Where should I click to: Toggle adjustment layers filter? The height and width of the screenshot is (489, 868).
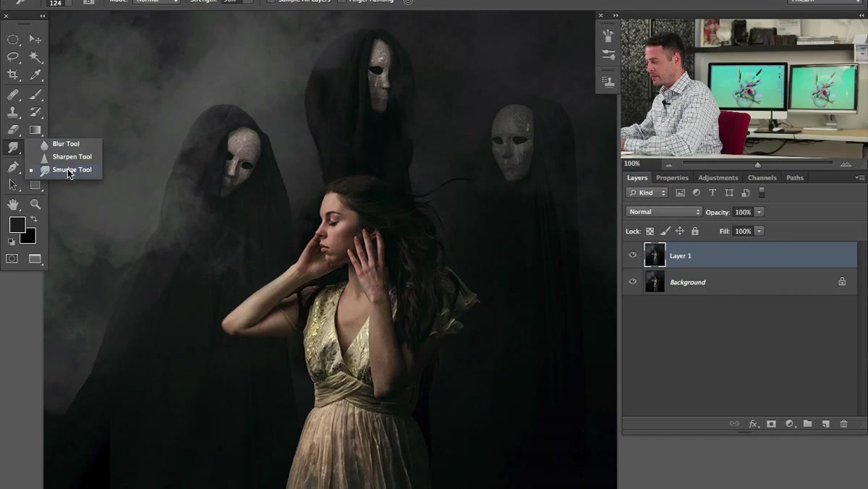click(x=697, y=193)
